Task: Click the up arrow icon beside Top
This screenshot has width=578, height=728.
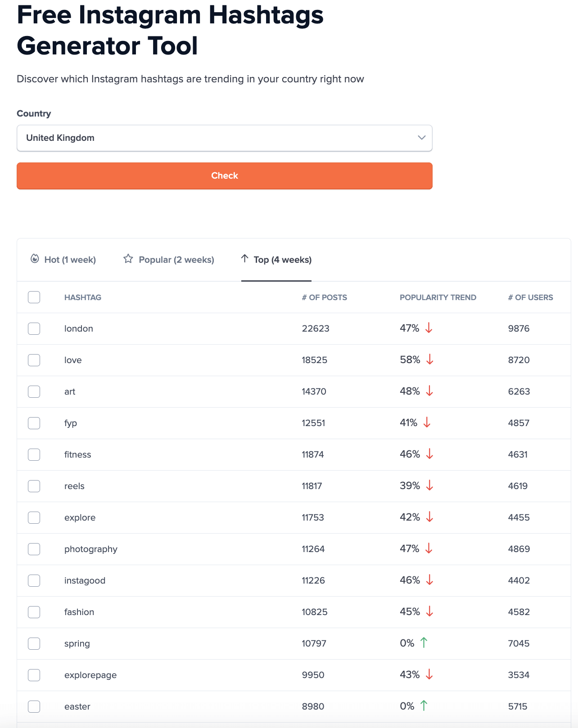Action: (x=244, y=258)
